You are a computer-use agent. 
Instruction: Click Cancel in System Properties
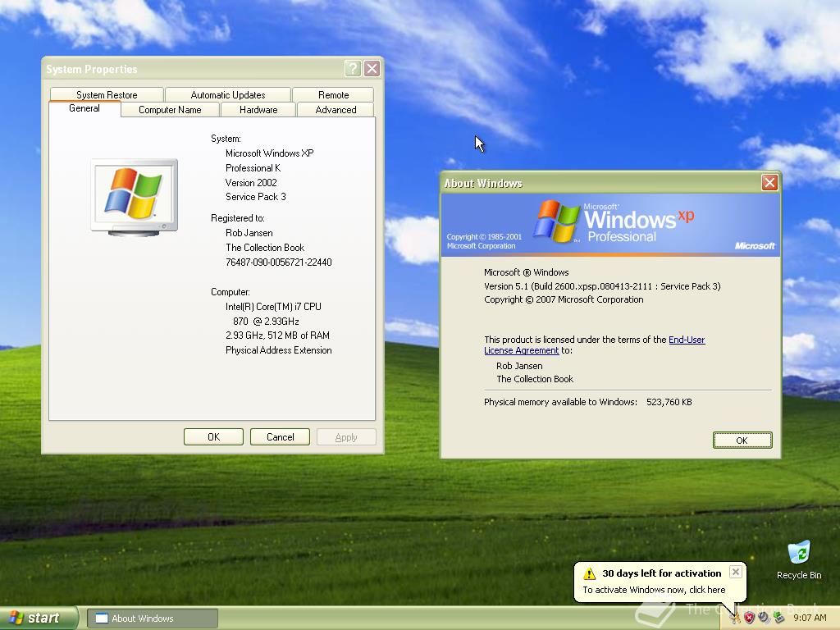[x=280, y=436]
